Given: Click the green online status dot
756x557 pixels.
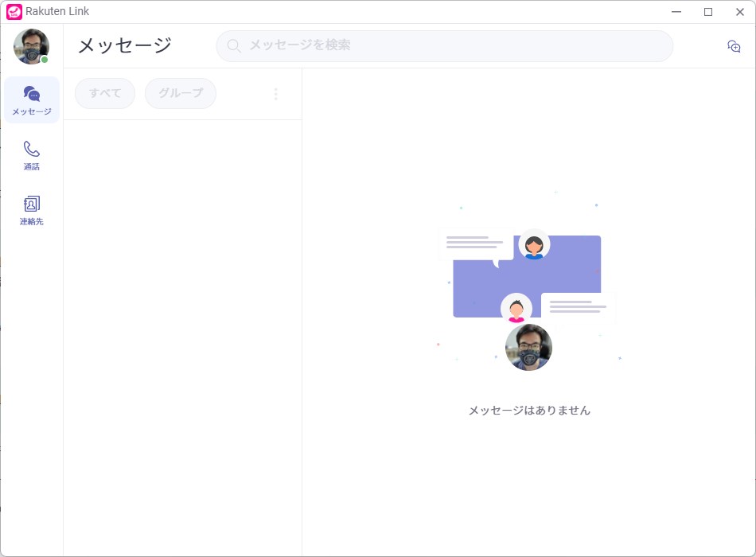Looking at the screenshot, I should pyautogui.click(x=45, y=60).
